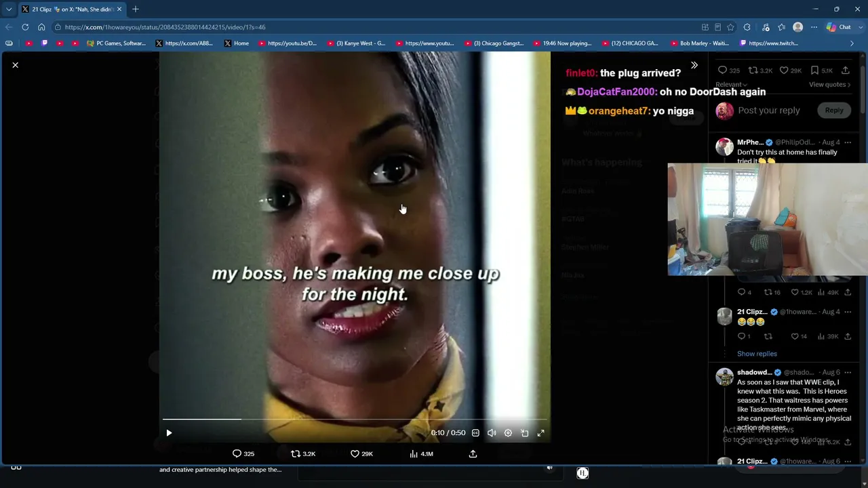Close the 21 Clipz on X tab

[119, 9]
